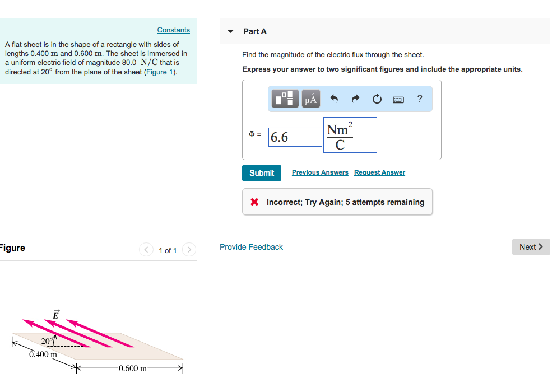Image resolution: width=557 pixels, height=392 pixels.
Task: Collapse the Part A section
Action: [230, 31]
